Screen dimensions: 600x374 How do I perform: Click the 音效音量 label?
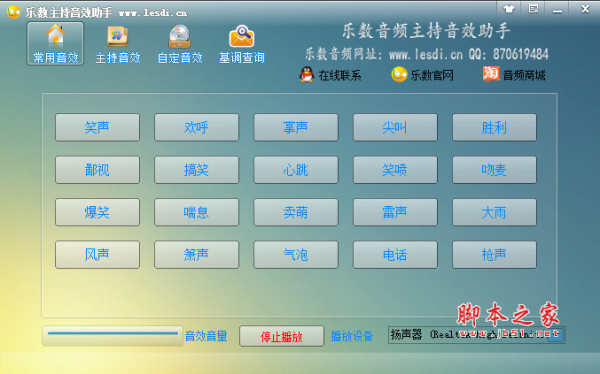click(206, 336)
